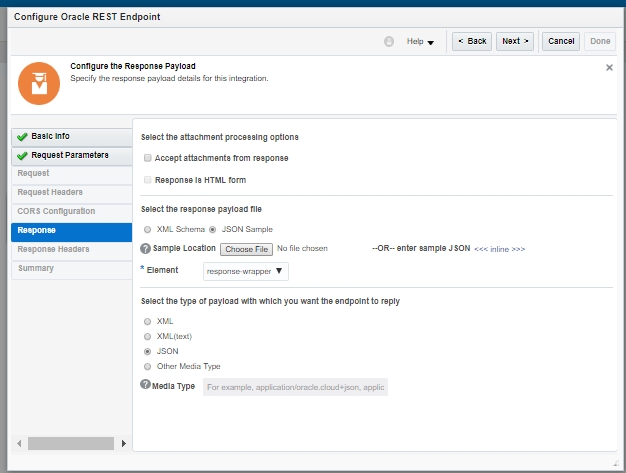Click the dialog resize grip corner
This screenshot has height=473, width=626.
click(615, 463)
